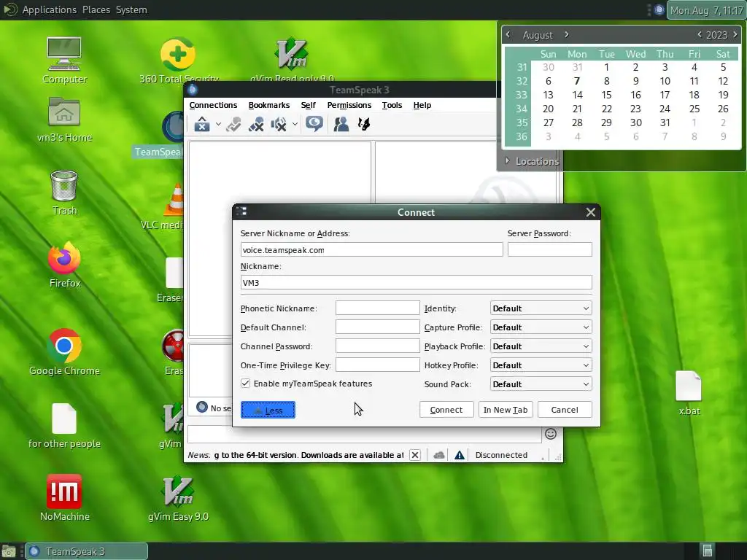Click the Server Nickname or Address field
This screenshot has width=747, height=560.
point(371,249)
